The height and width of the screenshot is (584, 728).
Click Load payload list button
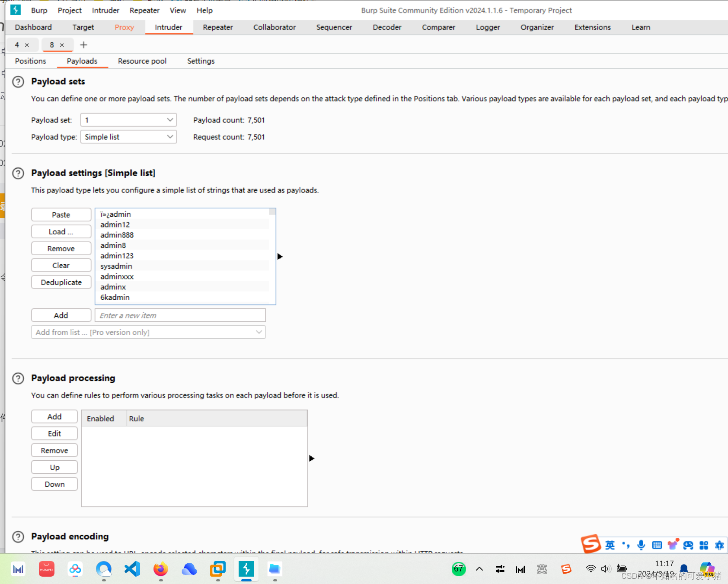pyautogui.click(x=61, y=231)
